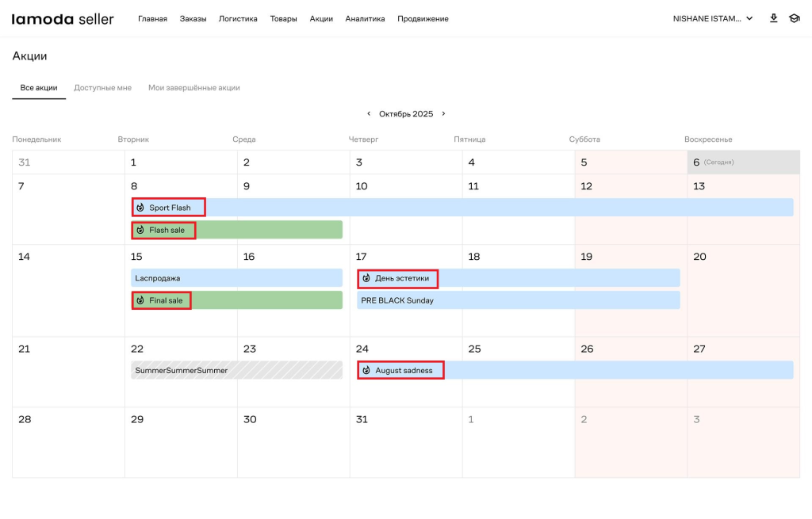
Task: Open the graduation cap training icon
Action: (x=794, y=18)
